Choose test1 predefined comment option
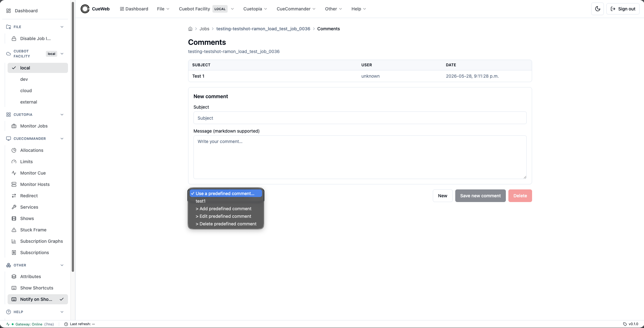 pyautogui.click(x=226, y=201)
